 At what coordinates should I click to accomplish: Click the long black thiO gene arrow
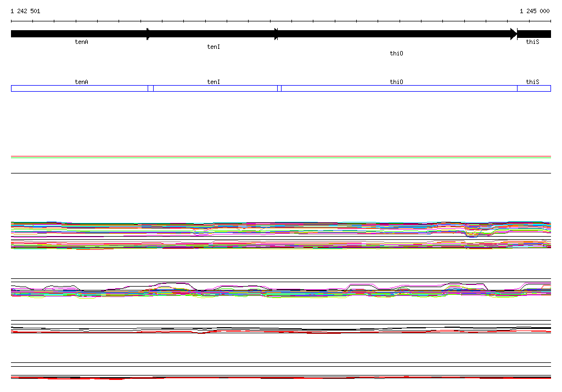pos(394,34)
